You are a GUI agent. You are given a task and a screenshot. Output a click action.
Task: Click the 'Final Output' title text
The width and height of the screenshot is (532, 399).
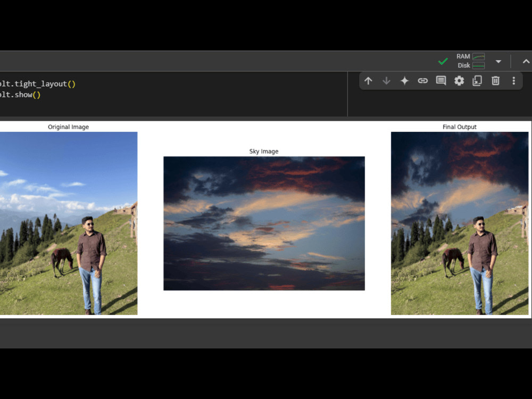[460, 127]
